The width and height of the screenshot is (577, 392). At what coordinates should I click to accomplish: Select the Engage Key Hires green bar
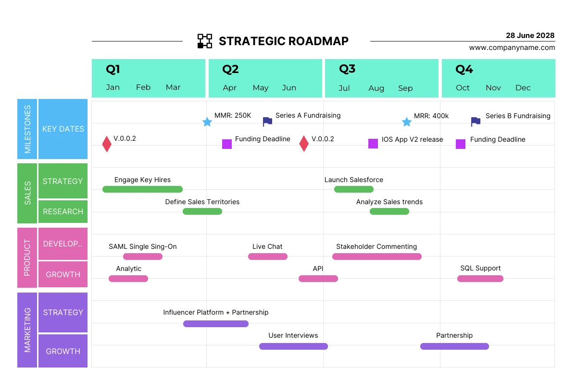point(142,189)
